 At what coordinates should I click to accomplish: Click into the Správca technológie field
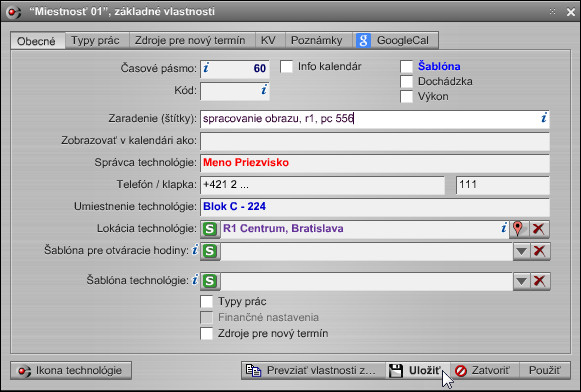click(375, 163)
